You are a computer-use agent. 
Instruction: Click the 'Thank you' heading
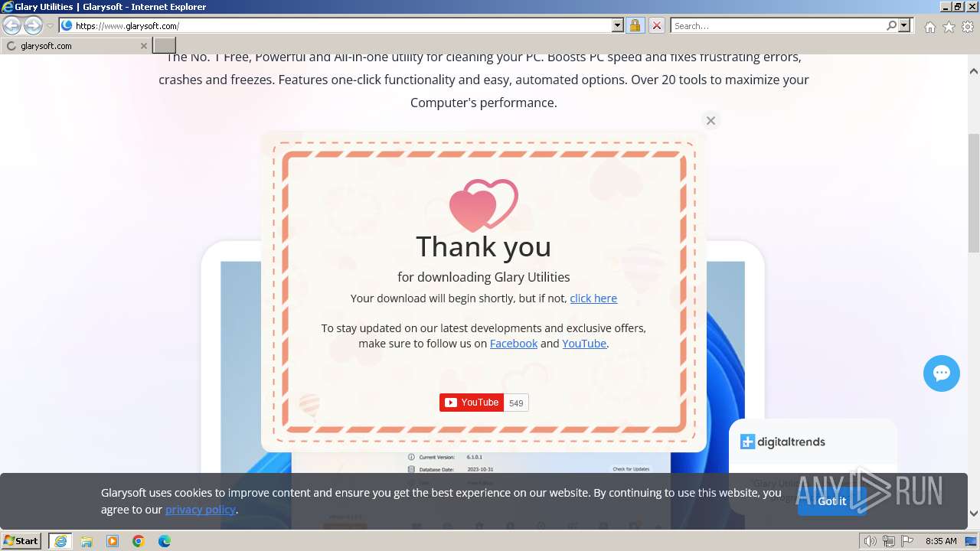coord(484,246)
